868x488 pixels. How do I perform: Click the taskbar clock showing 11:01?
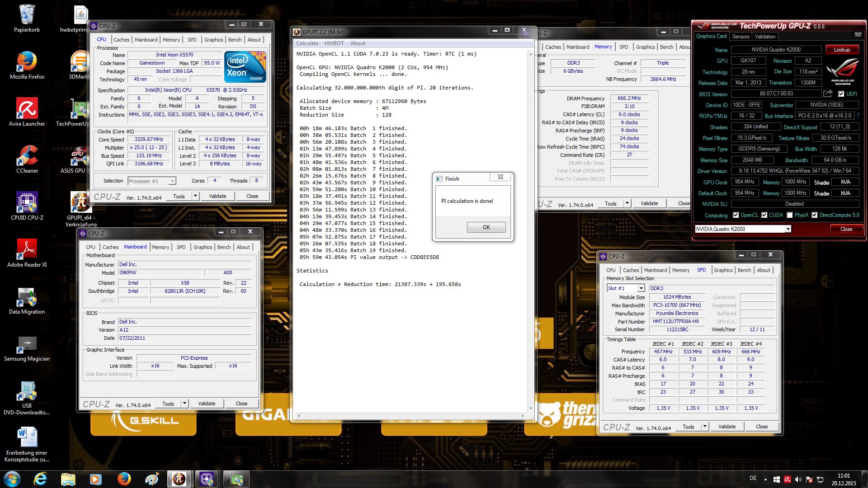click(x=844, y=479)
